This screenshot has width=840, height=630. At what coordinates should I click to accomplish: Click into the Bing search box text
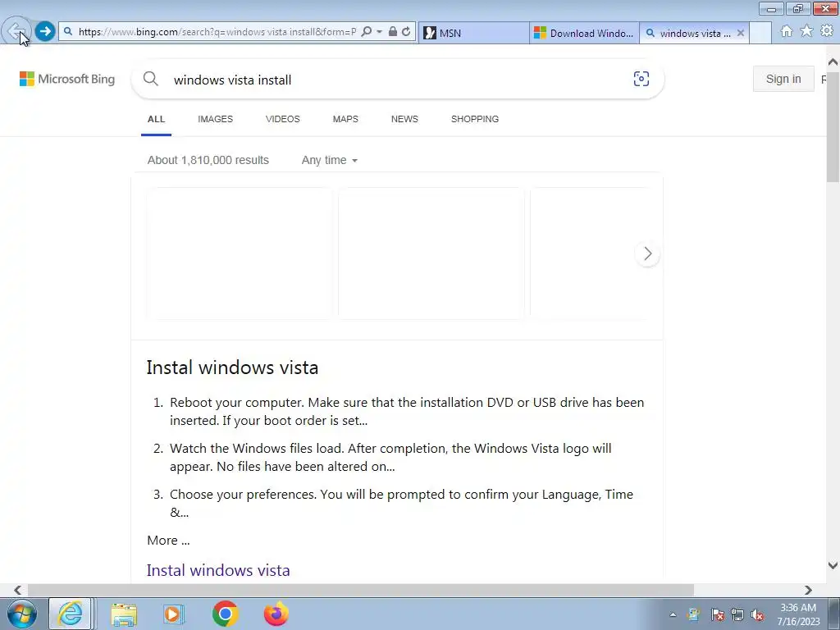pos(232,80)
